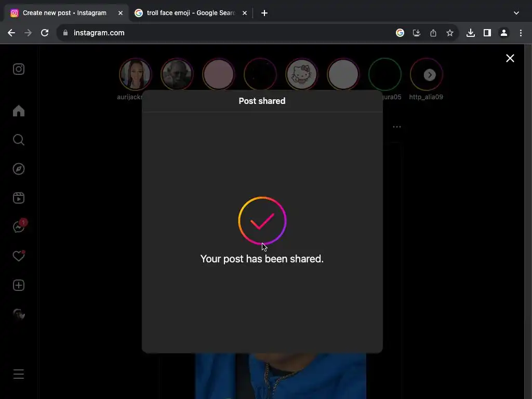Click the feed photo below the dialog
Viewport: 532px width, 399px height.
280,376
